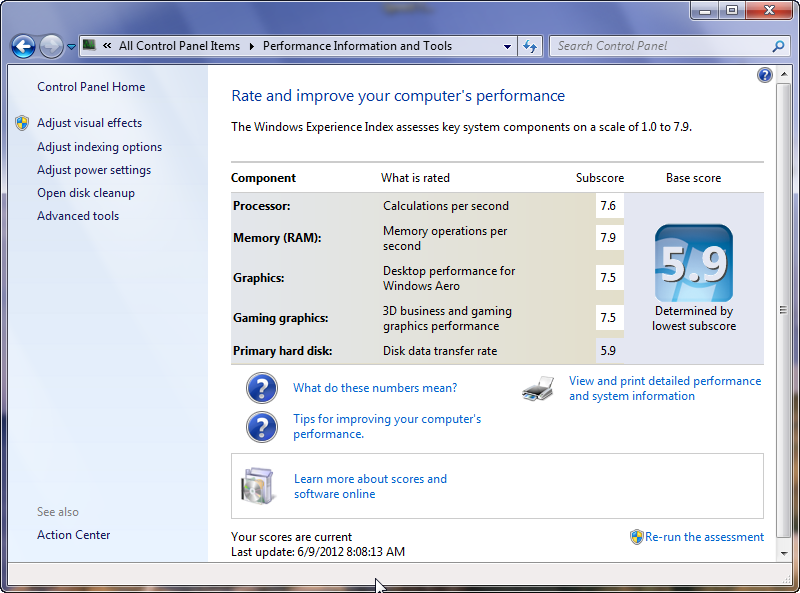Open Adjust visual effects link

tap(89, 123)
